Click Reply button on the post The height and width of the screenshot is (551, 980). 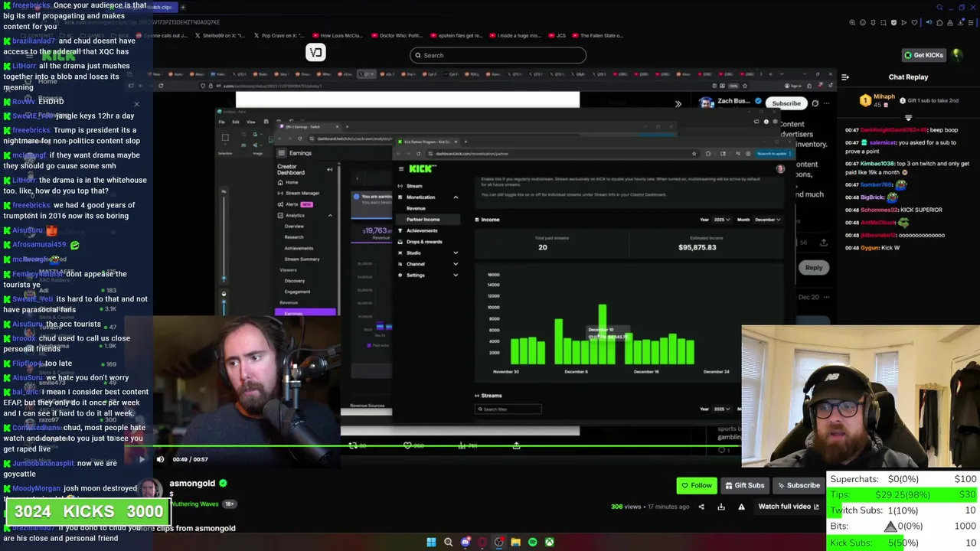813,268
